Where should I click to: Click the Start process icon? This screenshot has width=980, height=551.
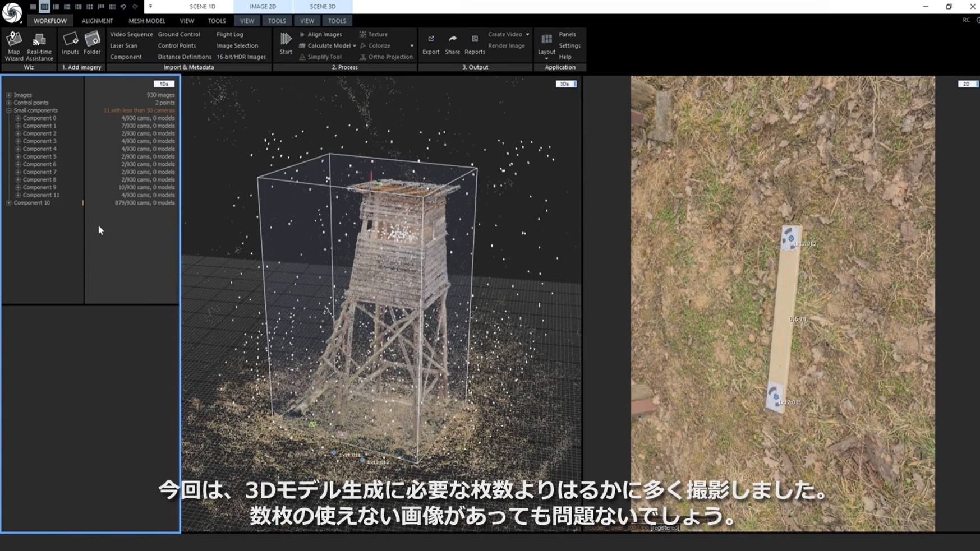[x=286, y=39]
